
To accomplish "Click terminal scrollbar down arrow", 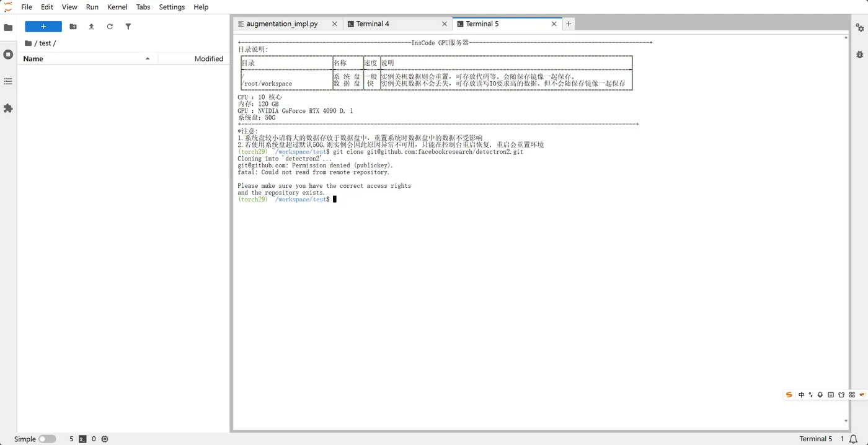I will (x=846, y=421).
